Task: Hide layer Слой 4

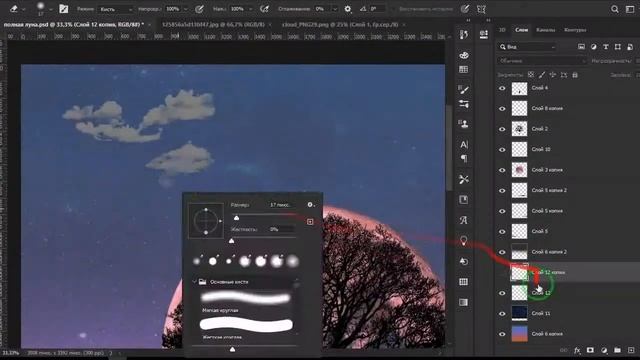Action: pyautogui.click(x=502, y=88)
